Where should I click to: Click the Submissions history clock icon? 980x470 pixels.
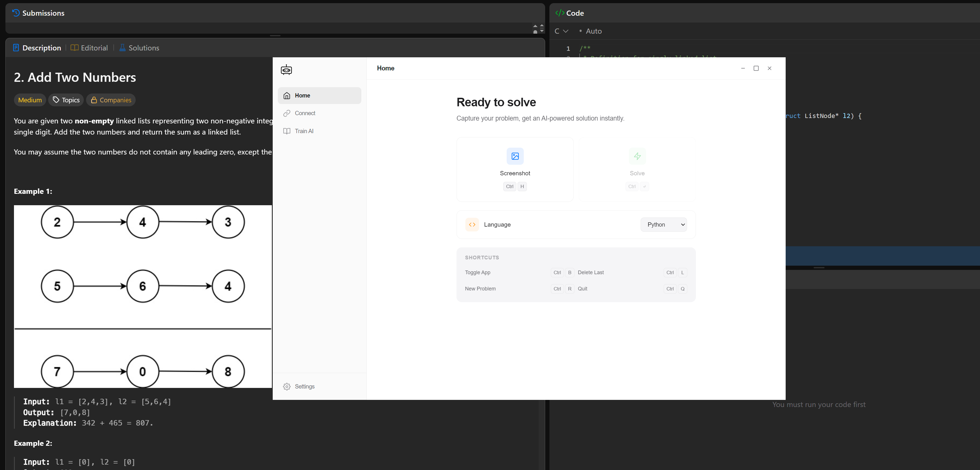coord(16,13)
